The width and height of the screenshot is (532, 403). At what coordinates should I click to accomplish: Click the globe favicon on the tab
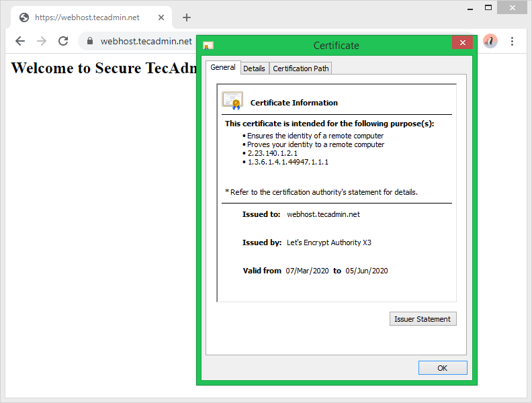(24, 17)
